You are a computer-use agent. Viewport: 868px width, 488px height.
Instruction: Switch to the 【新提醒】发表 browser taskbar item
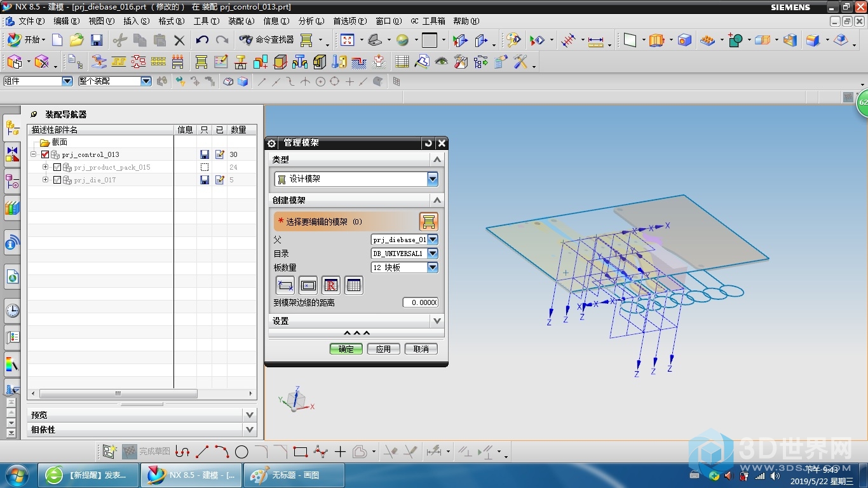88,475
